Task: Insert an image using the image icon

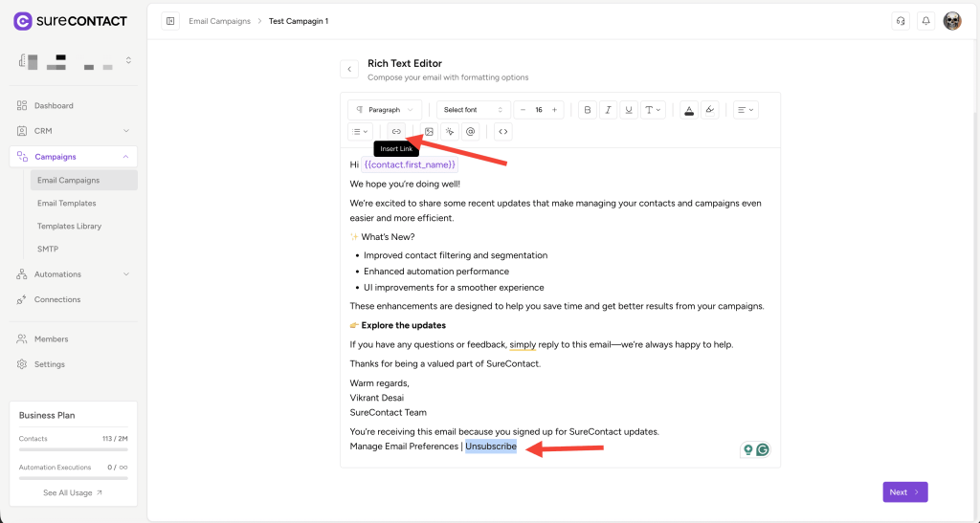Action: pyautogui.click(x=429, y=131)
